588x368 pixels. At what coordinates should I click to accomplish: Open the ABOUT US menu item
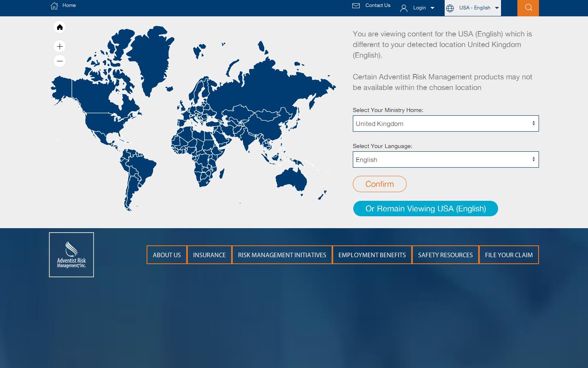click(167, 255)
